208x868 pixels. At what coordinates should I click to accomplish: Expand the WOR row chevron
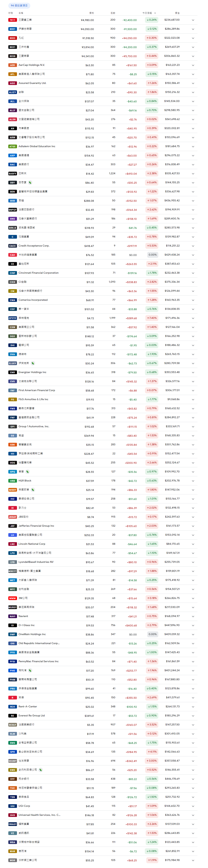click(193, 860)
